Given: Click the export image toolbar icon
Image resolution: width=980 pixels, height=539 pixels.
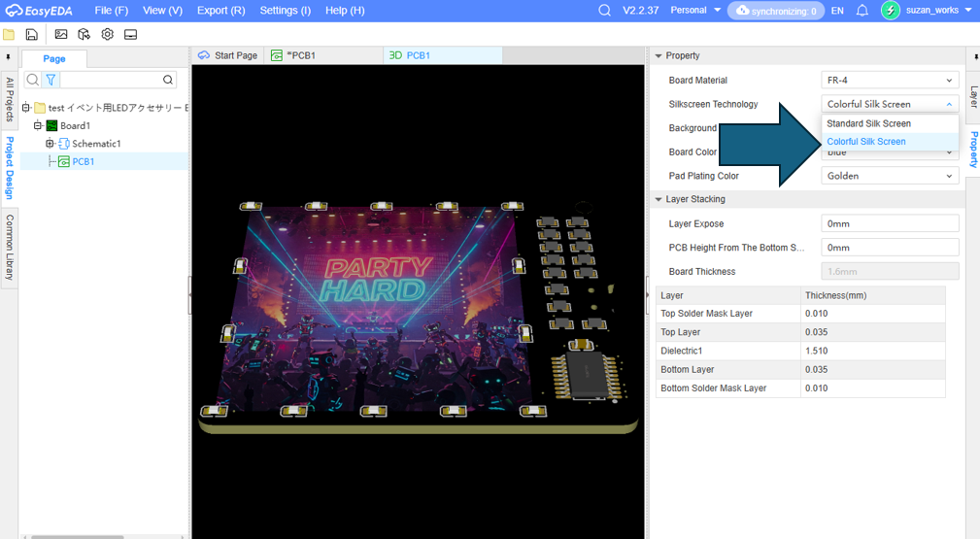Looking at the screenshot, I should (60, 34).
